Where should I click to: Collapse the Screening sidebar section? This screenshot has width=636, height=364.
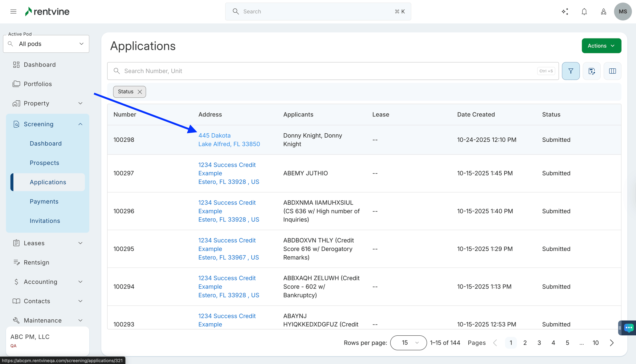tap(80, 124)
